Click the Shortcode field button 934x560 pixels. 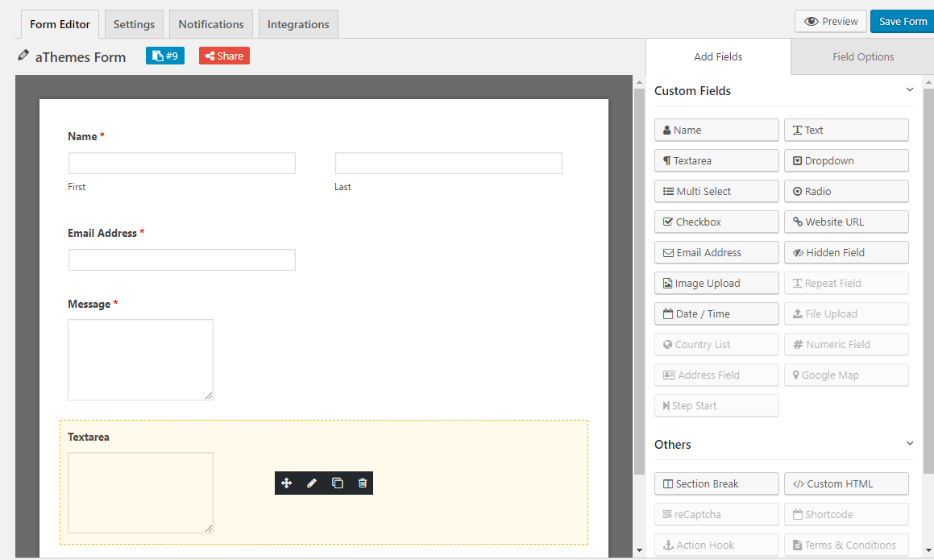point(846,515)
